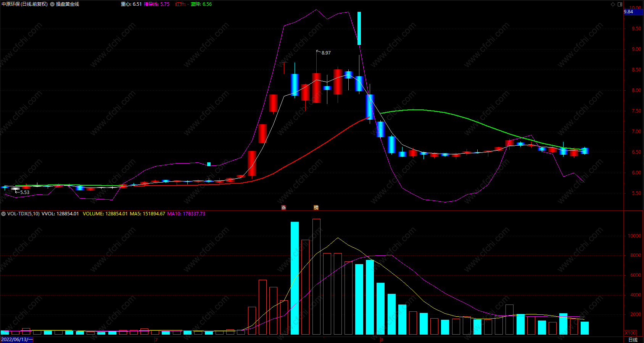Click the MA5: 151894.67 value
The image size is (644, 343).
coord(147,214)
